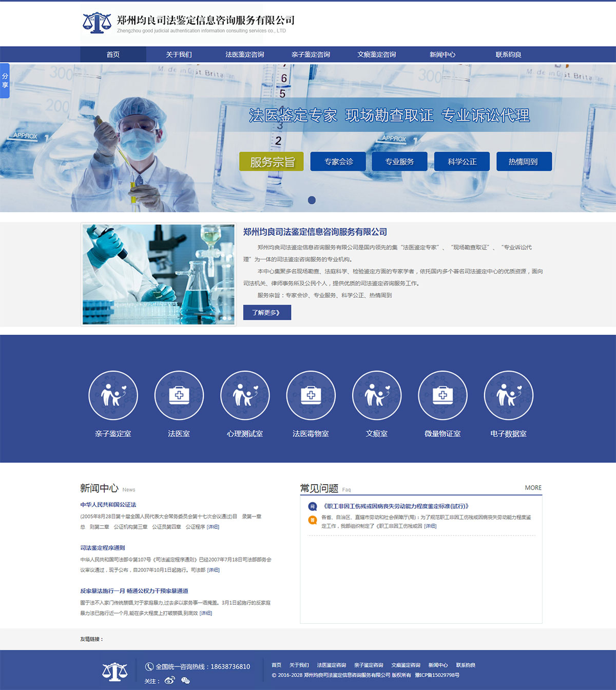Screen dimensions: 616x690
Task: Select the banner carousel dot indicator
Action: (x=312, y=200)
